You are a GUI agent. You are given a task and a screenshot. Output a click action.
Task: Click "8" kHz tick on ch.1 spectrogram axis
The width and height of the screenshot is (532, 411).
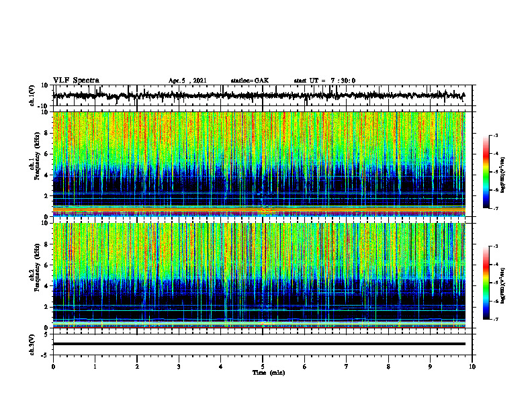point(47,133)
